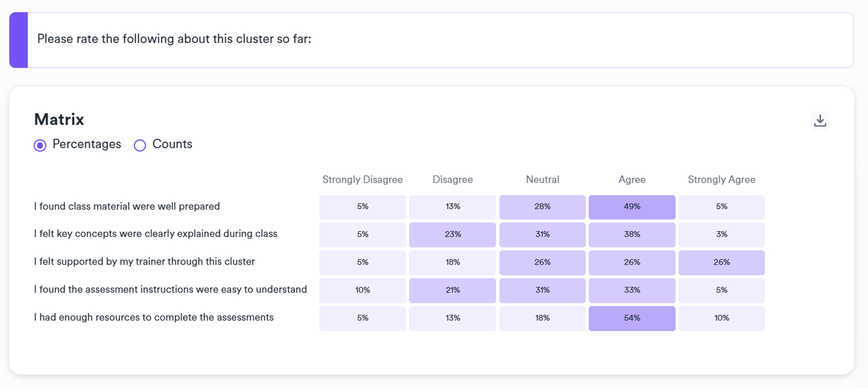This screenshot has width=868, height=388.
Task: Select the Percentages radio button
Action: [x=40, y=145]
